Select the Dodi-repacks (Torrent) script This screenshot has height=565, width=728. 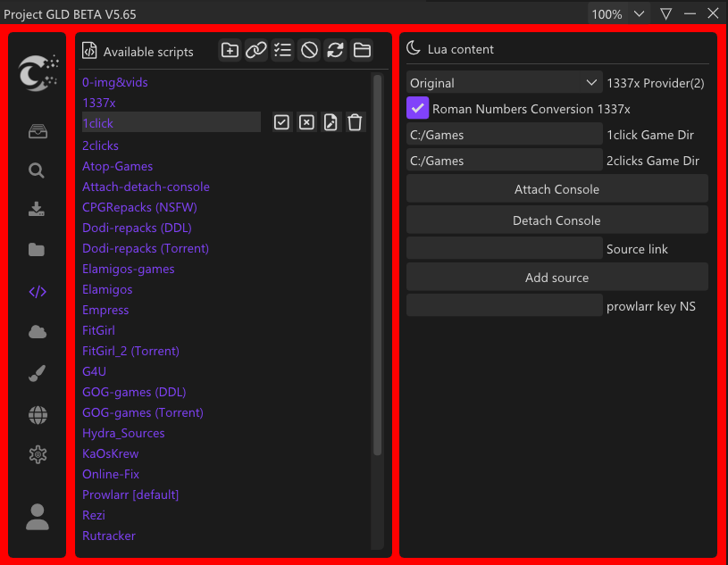146,248
